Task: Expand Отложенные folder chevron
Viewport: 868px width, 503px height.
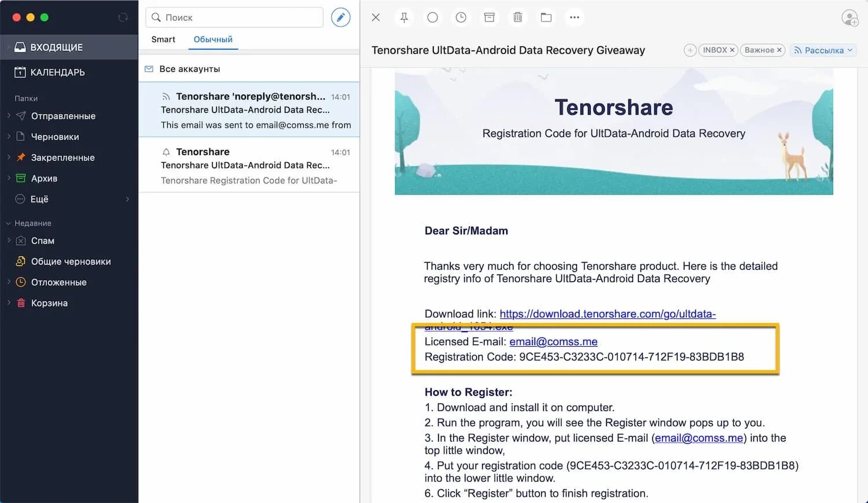Action: point(9,282)
